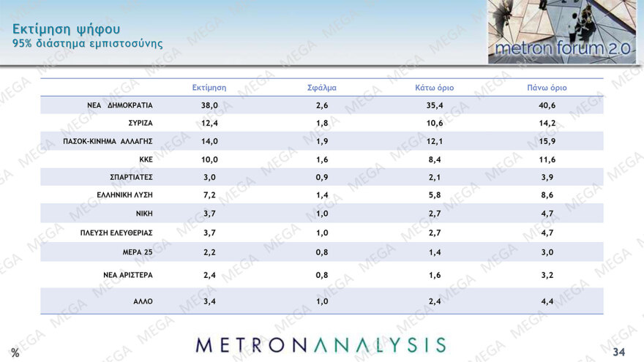Click the upper limit 3,0 for ΜΕΡΑ 25
Screen dimensions: 644x362
tap(547, 252)
